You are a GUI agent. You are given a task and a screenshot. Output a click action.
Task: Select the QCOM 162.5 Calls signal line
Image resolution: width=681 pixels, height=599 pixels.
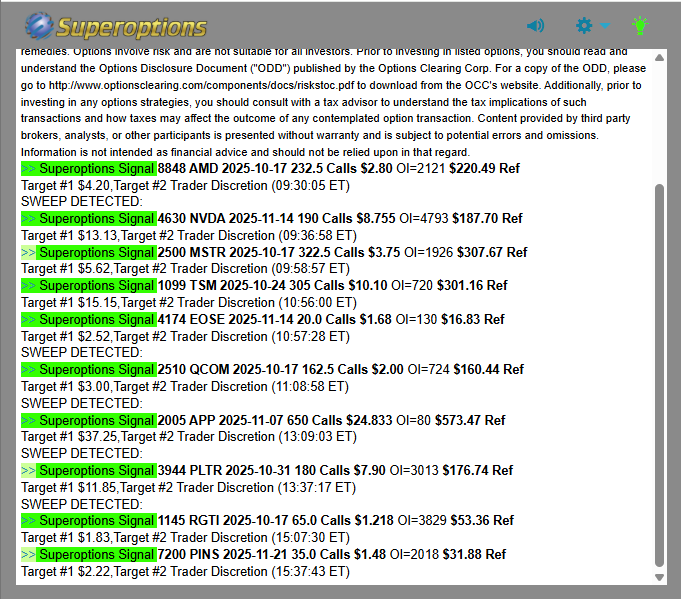(x=340, y=369)
